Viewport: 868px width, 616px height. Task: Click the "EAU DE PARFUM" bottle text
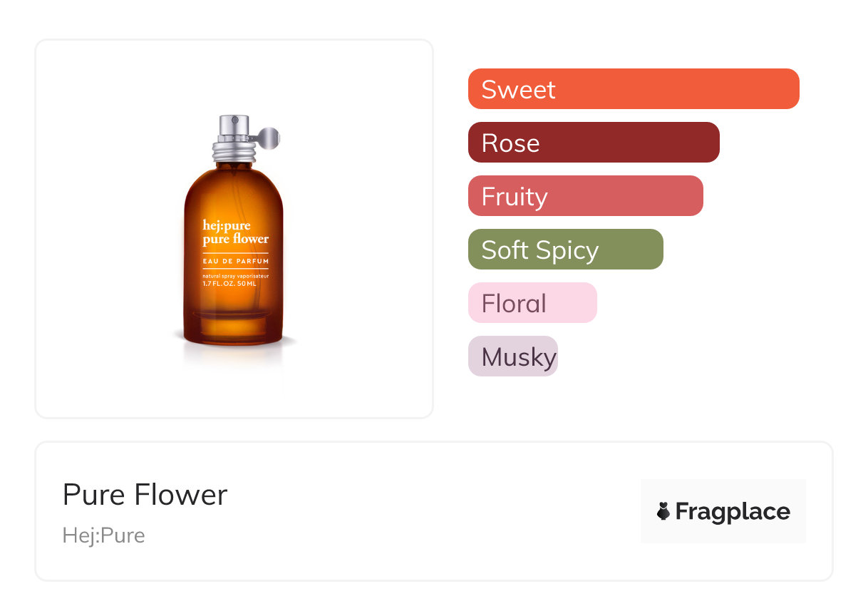(x=235, y=262)
